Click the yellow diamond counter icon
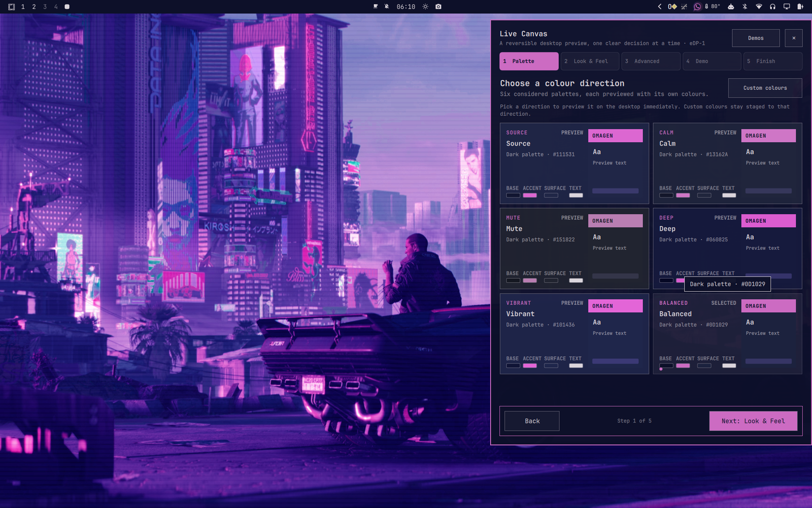This screenshot has width=812, height=508. coord(672,7)
